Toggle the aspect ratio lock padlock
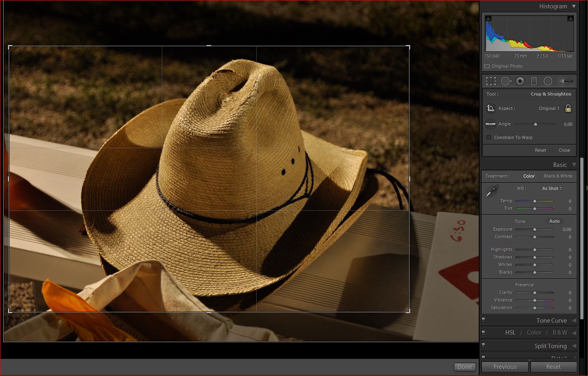The width and height of the screenshot is (588, 376). point(568,108)
